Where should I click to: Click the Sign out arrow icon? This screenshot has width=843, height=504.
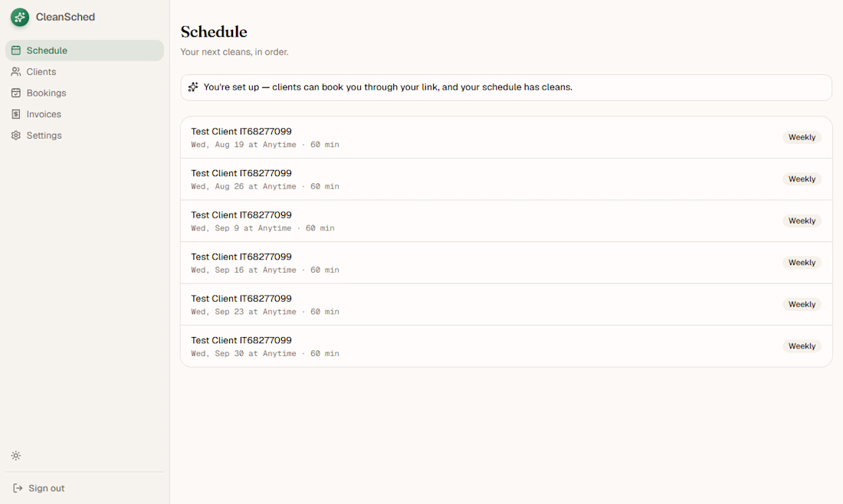click(18, 488)
